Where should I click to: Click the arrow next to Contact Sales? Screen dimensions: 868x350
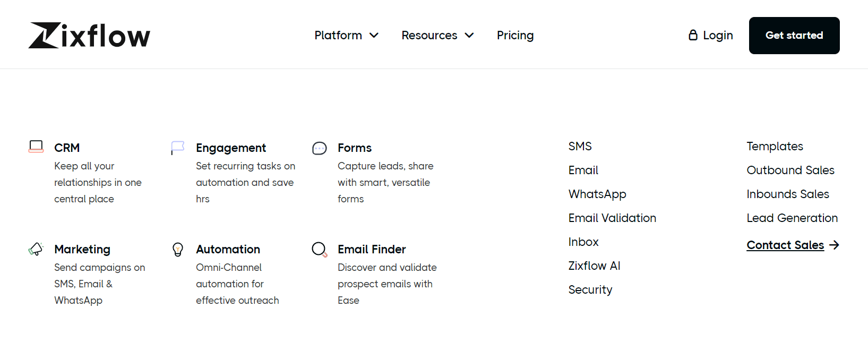[x=835, y=245]
